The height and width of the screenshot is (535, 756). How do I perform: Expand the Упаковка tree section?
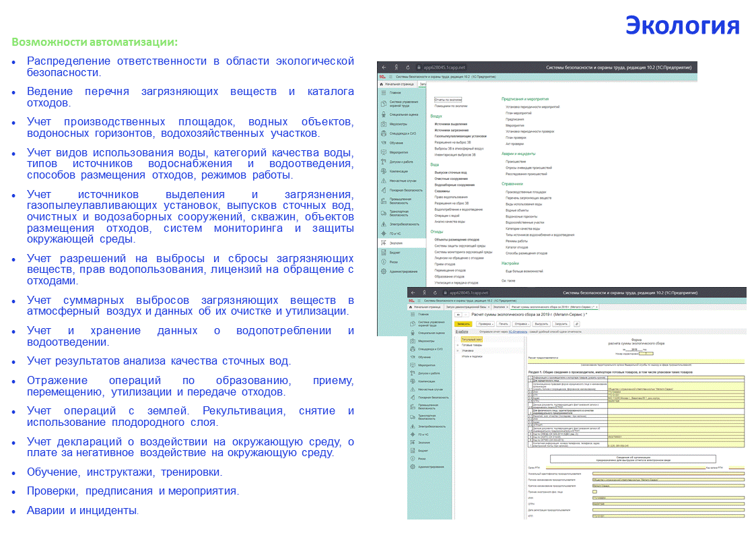[458, 351]
